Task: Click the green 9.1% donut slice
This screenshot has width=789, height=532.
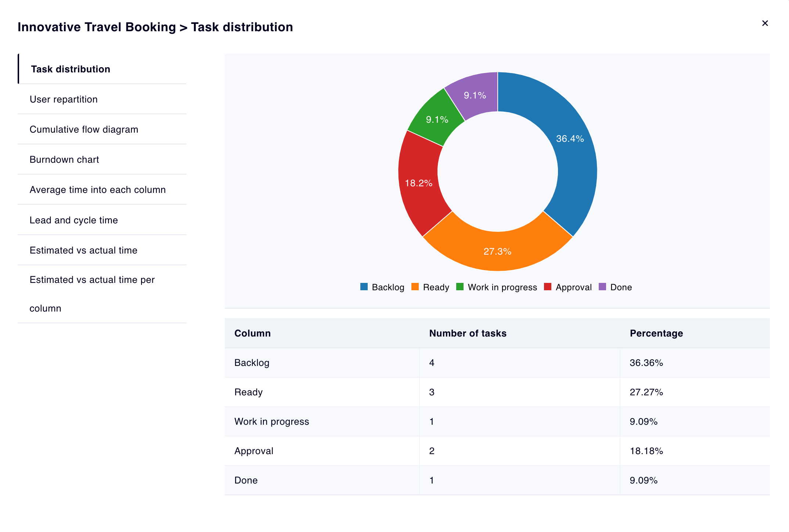Action: pos(437,119)
